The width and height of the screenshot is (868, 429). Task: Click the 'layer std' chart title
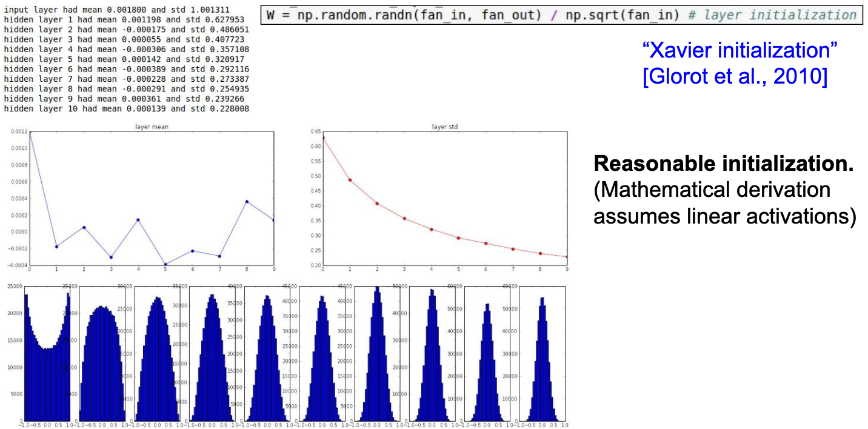(444, 127)
